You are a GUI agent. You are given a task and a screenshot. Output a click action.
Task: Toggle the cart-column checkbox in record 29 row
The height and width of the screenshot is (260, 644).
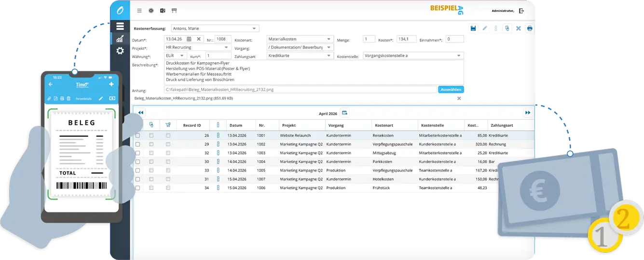pos(168,144)
